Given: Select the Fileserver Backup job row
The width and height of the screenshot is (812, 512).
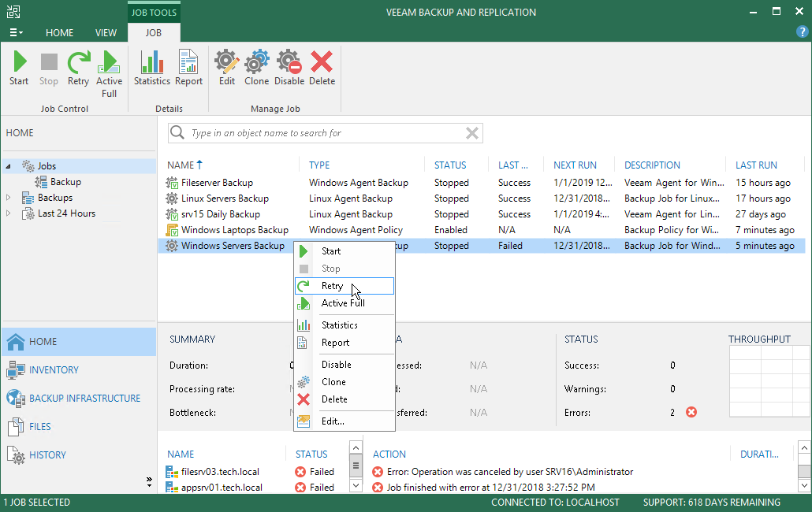Looking at the screenshot, I should pos(482,183).
